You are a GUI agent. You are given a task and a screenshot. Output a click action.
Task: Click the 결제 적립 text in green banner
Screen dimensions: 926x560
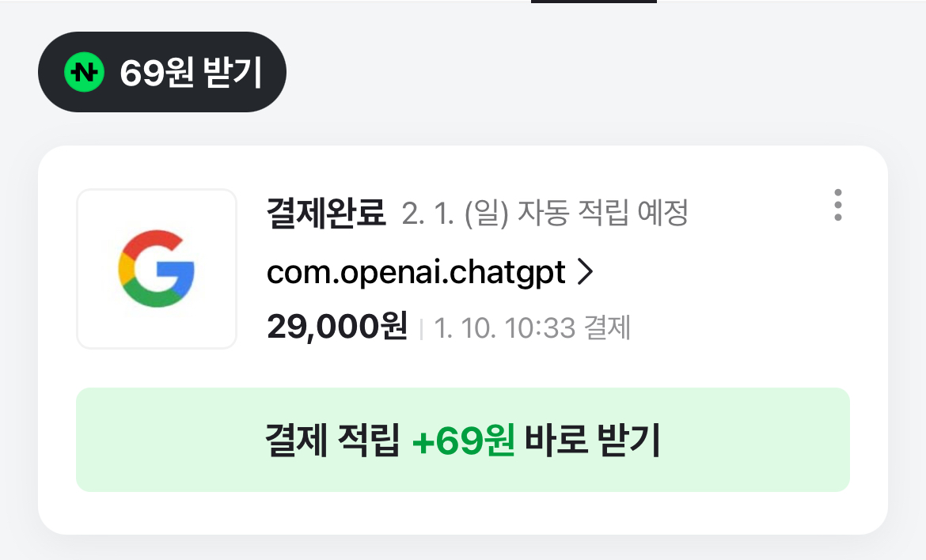[332, 441]
